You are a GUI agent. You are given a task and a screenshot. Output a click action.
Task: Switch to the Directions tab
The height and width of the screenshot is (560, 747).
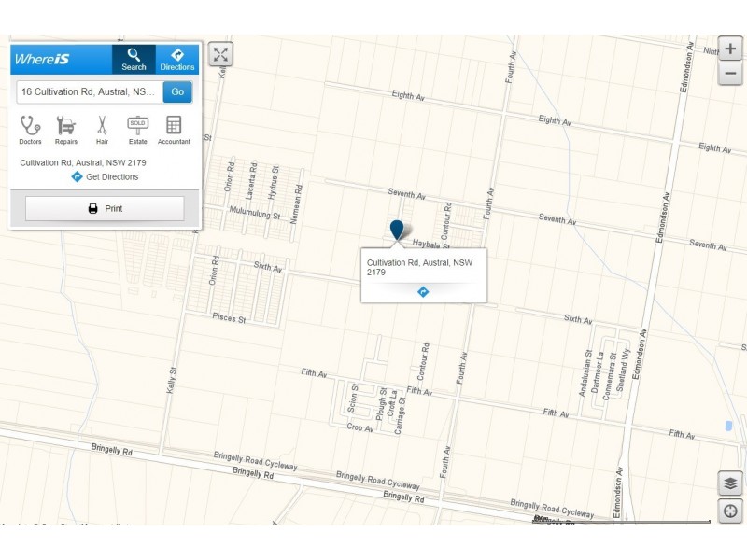pos(177,59)
